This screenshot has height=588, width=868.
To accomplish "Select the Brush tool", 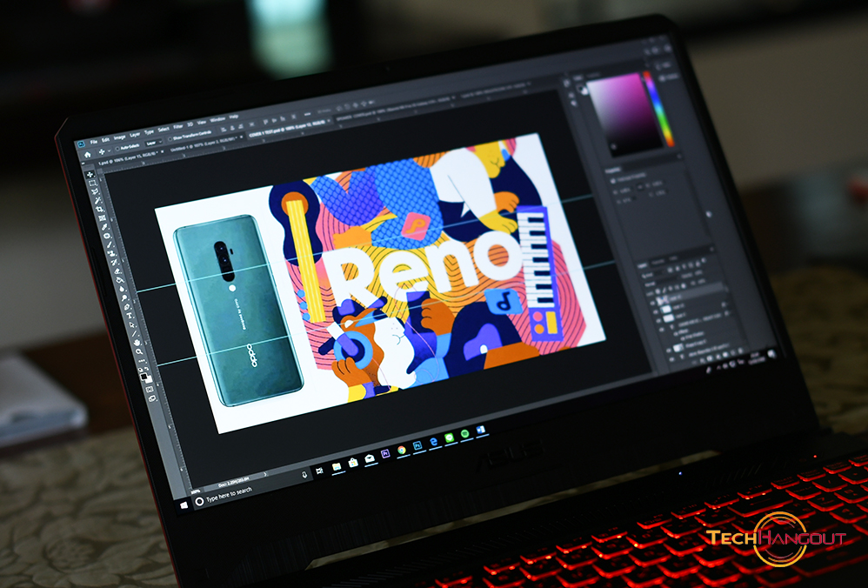I will coord(110,244).
